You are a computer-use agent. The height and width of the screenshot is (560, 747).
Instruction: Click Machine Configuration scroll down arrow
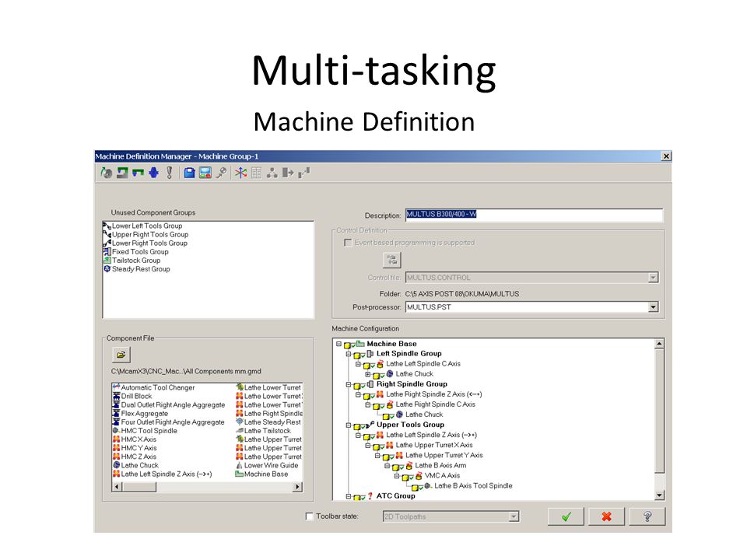click(x=659, y=495)
